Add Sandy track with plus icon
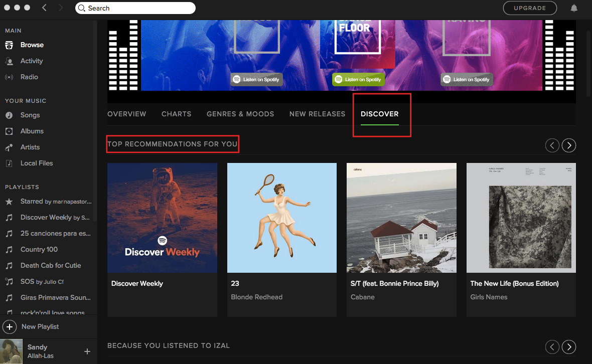This screenshot has height=364, width=592. click(x=87, y=351)
